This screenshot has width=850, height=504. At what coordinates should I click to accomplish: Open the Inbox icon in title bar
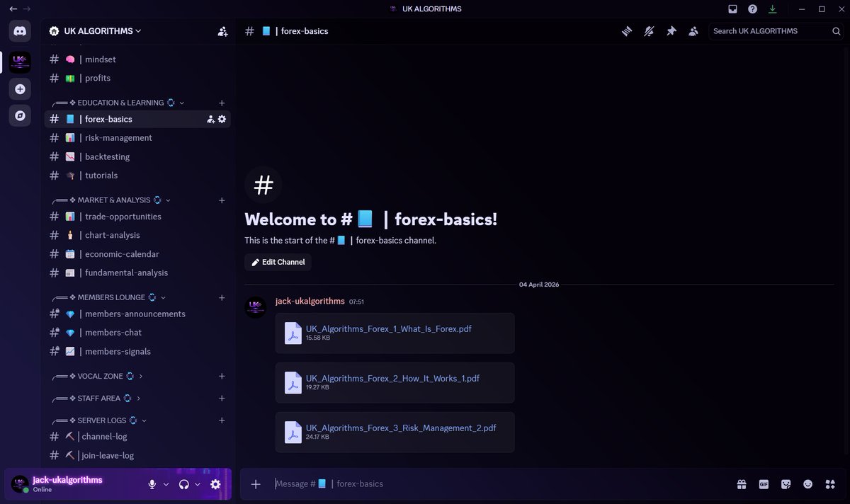732,9
